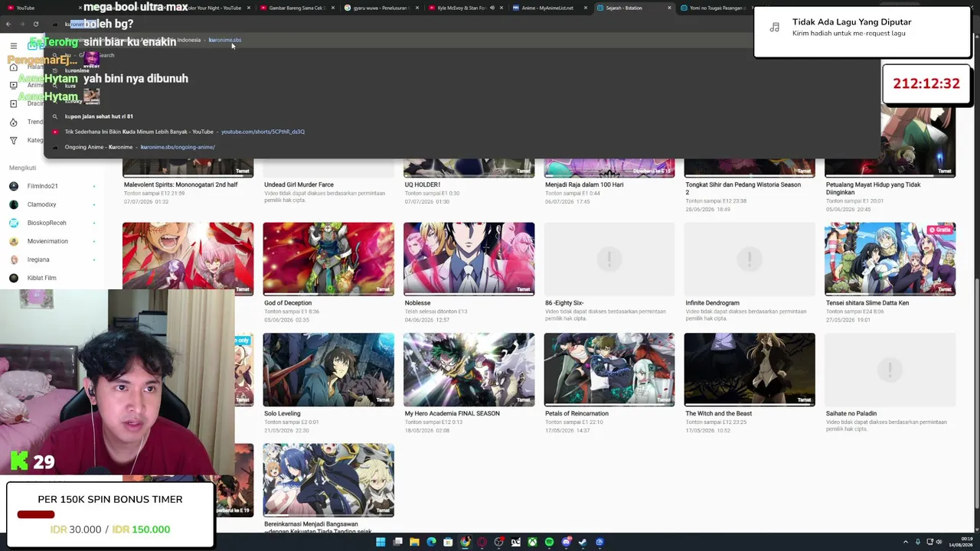Click the Saihate no Paladin title
The image size is (980, 551).
[x=851, y=413]
